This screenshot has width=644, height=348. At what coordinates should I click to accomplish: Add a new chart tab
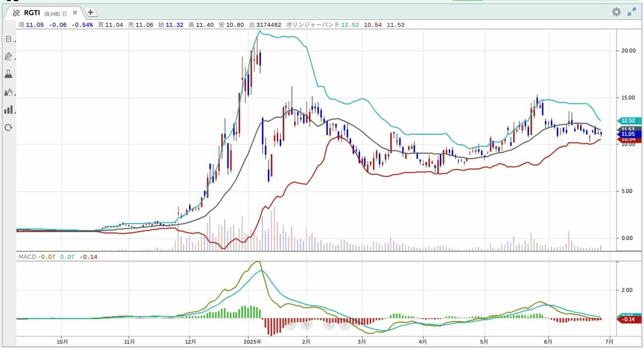90,12
